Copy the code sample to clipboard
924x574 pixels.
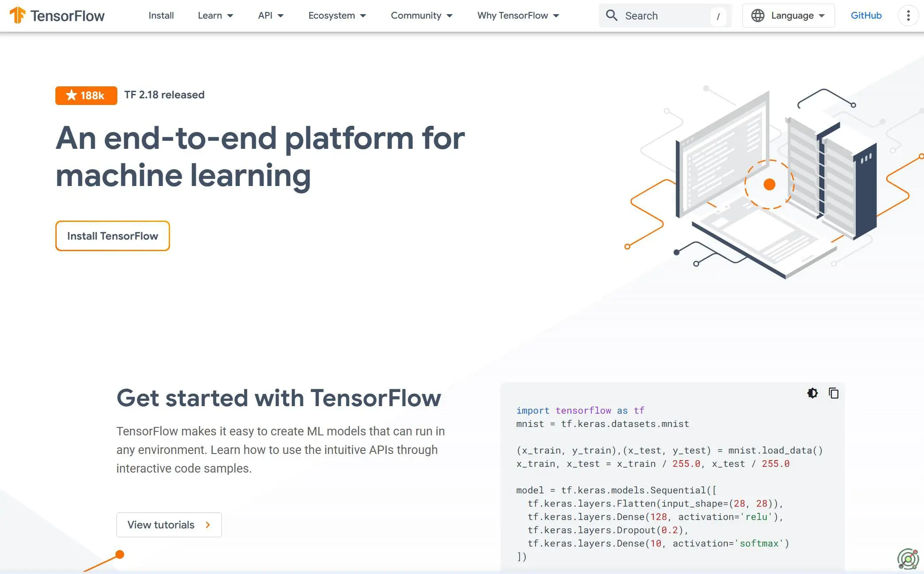(834, 393)
